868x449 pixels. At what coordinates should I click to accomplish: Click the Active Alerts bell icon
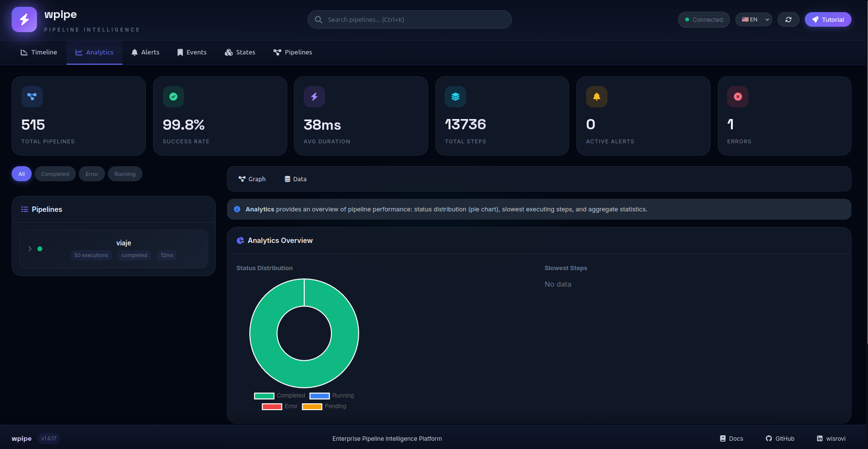point(597,97)
